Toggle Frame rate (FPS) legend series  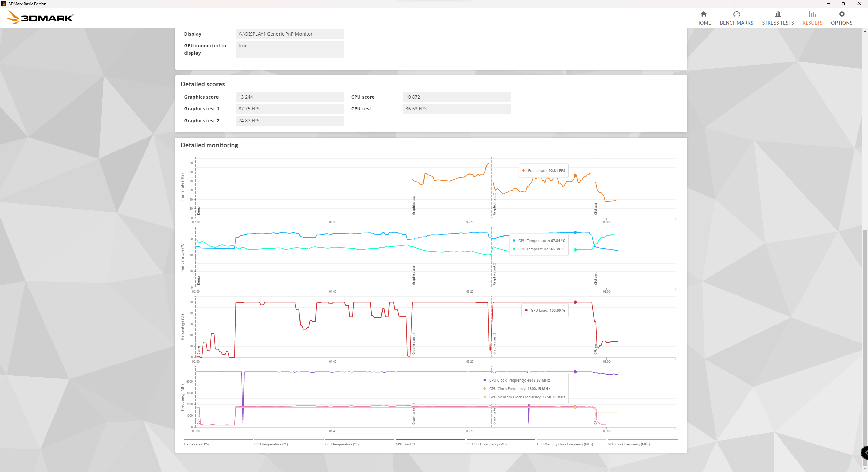pos(196,444)
